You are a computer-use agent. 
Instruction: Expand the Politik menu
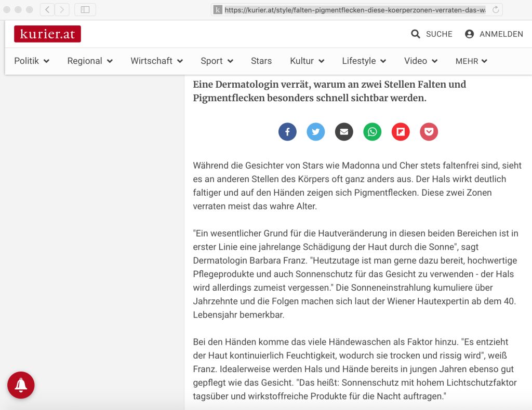tap(32, 61)
